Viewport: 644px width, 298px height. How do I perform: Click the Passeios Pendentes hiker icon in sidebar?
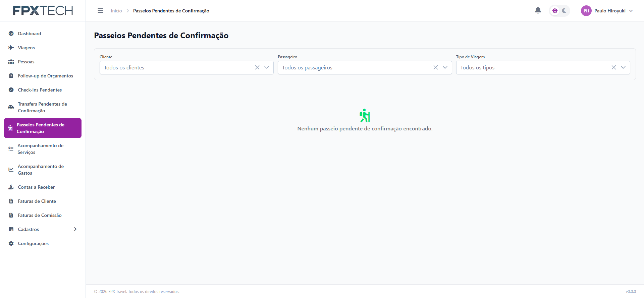click(10, 128)
